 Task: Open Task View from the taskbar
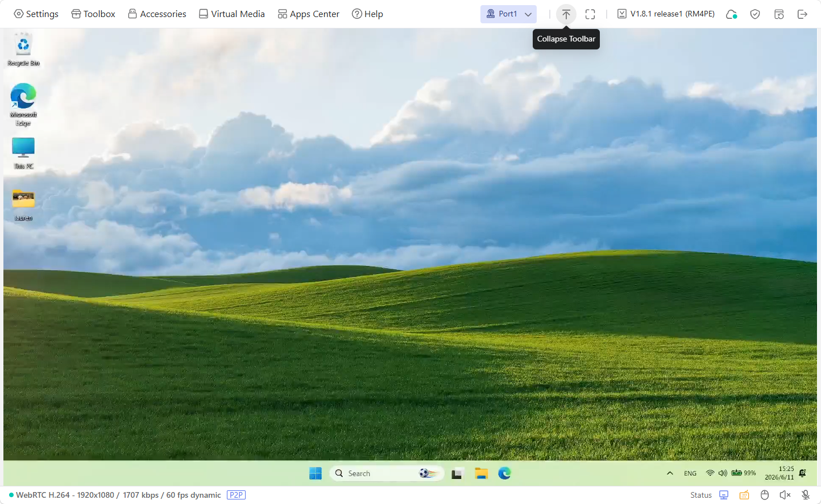[x=457, y=473]
